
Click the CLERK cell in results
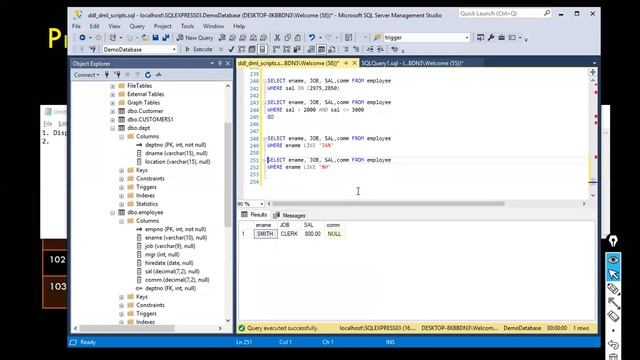(289, 234)
